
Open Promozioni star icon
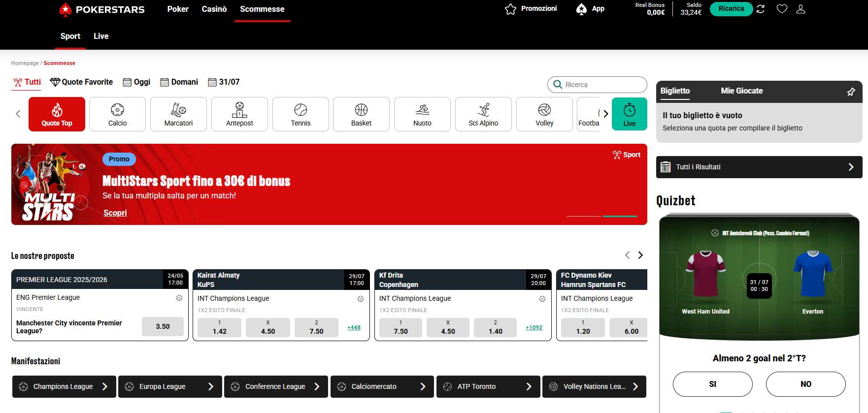click(510, 9)
